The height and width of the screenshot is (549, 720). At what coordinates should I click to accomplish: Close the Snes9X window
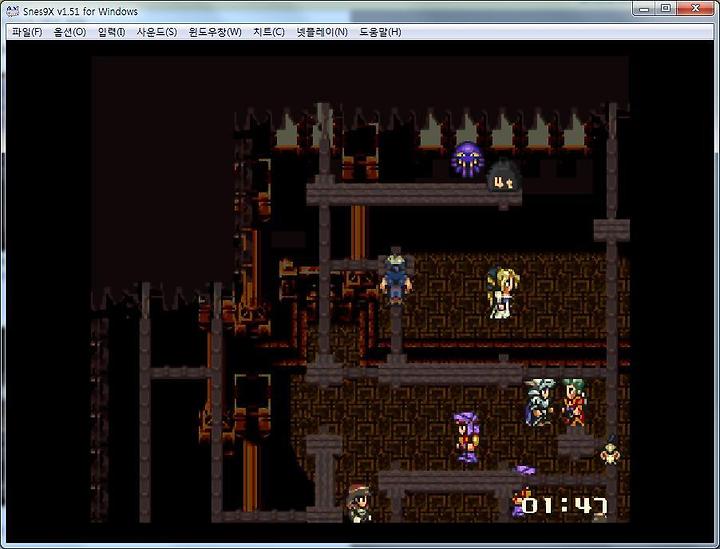695,9
